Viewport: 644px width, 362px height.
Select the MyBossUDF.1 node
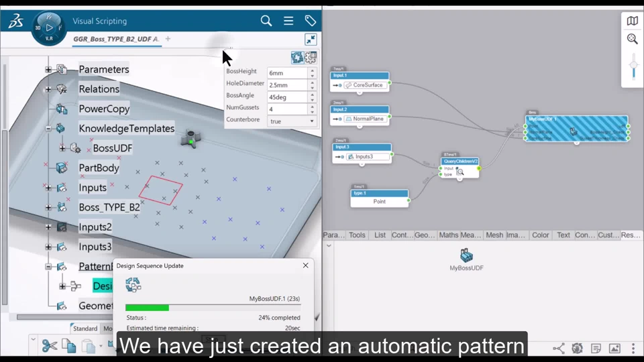pyautogui.click(x=577, y=129)
